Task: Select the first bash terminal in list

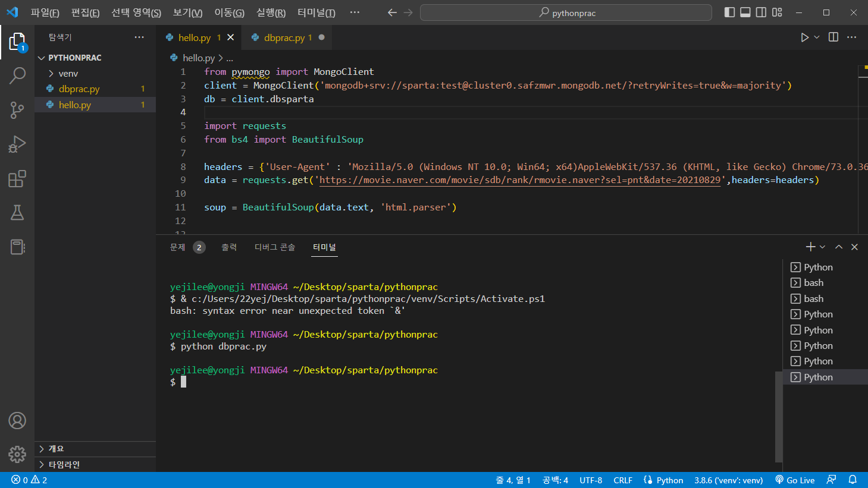Action: 825,283
